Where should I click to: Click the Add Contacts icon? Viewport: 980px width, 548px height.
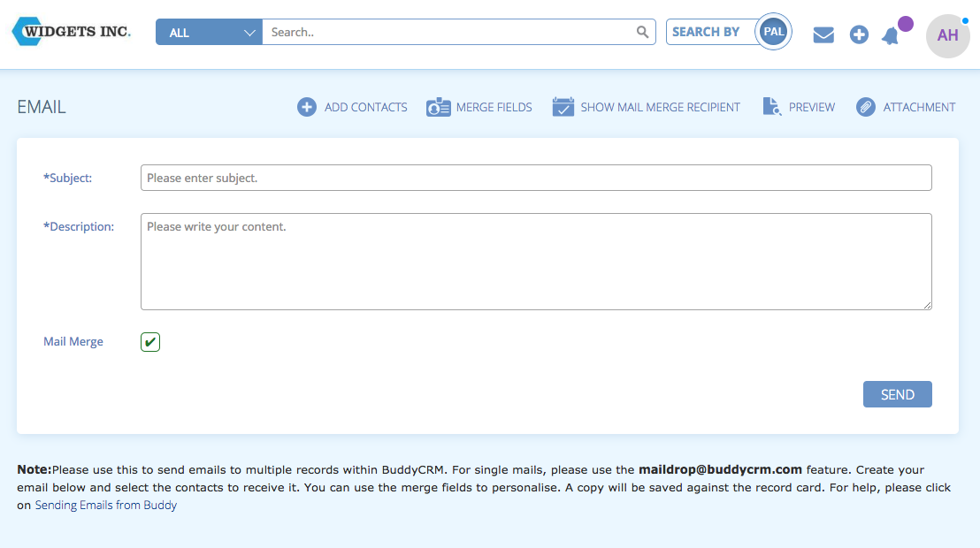307,106
